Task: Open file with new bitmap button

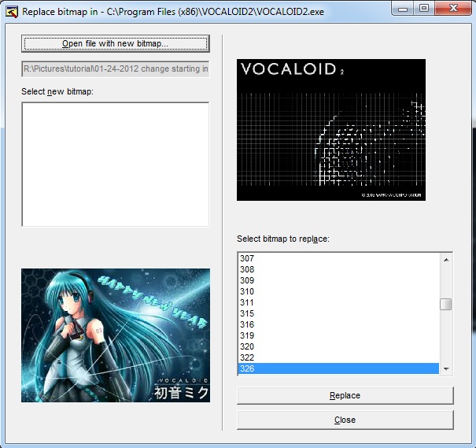Action: [x=116, y=43]
